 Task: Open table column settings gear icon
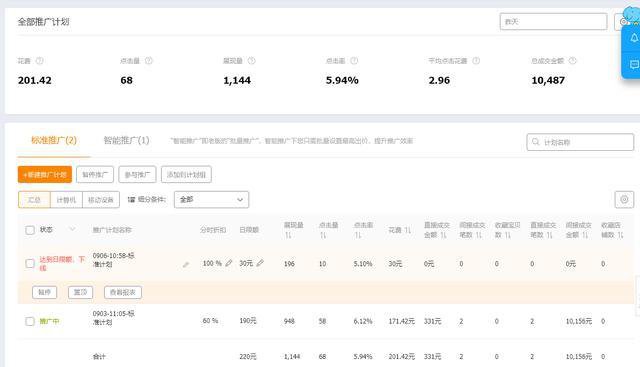pyautogui.click(x=624, y=200)
